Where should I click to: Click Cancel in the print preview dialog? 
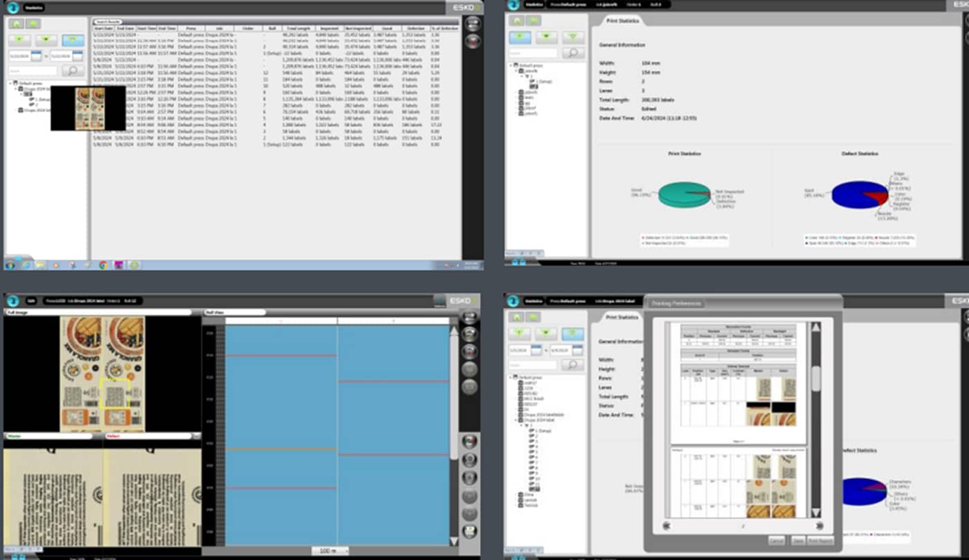click(x=777, y=540)
